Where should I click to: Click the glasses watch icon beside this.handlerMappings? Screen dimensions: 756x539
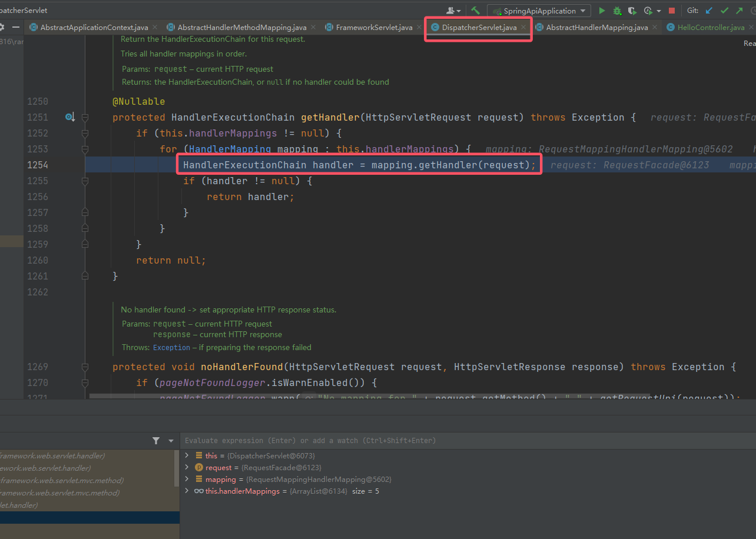click(199, 491)
